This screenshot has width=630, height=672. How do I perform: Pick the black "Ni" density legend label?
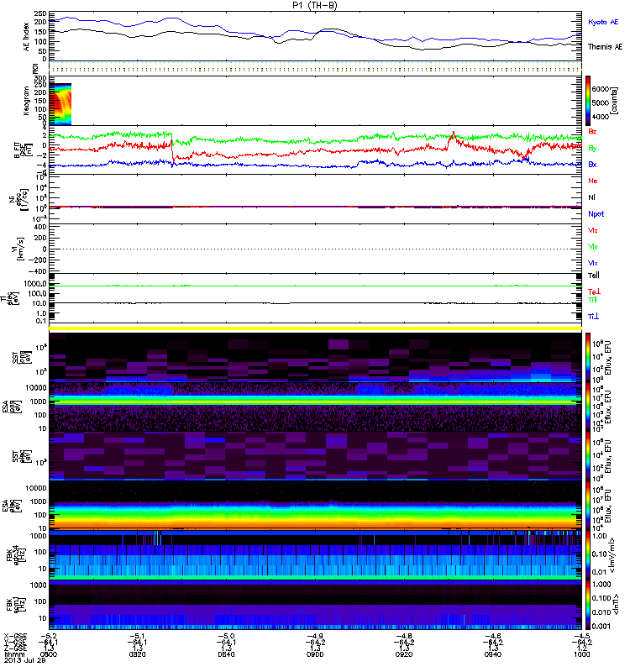click(592, 197)
